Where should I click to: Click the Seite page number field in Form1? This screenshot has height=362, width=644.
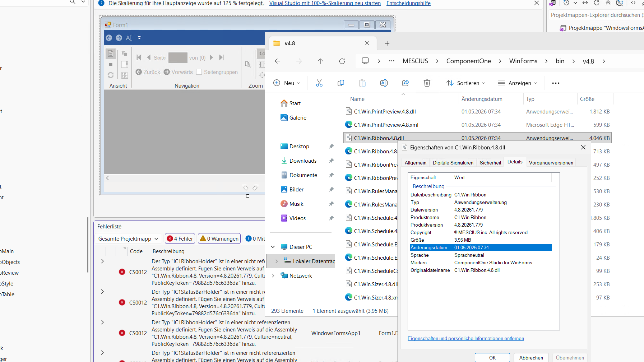click(178, 57)
